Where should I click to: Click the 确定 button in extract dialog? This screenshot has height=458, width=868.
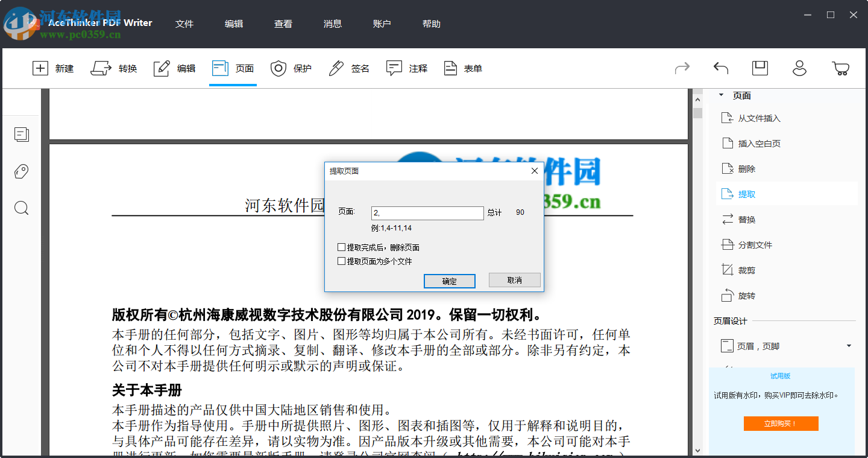click(x=449, y=281)
